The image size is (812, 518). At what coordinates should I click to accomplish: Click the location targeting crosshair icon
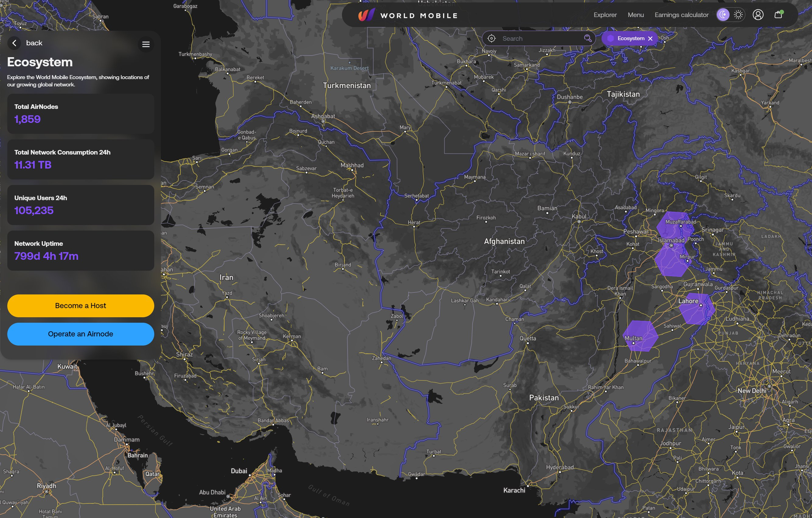coord(492,39)
